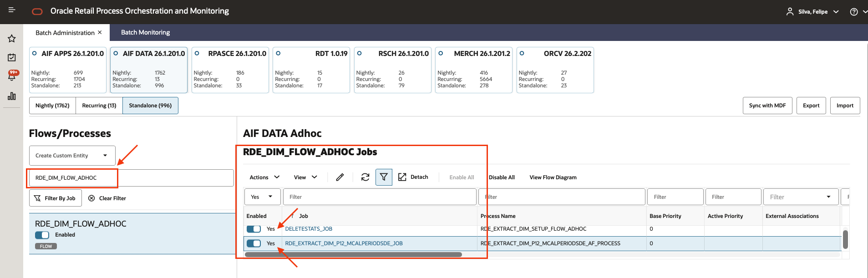Click the External Associations column header
This screenshot has height=278, width=868.
792,216
